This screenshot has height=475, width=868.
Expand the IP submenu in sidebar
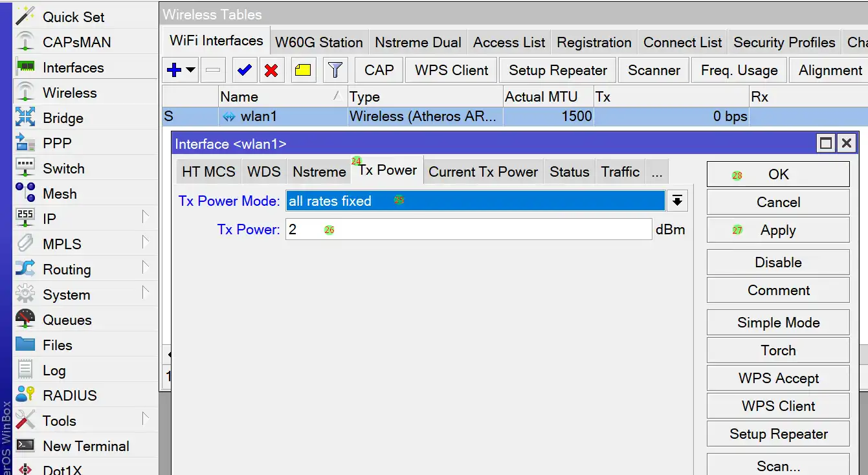click(49, 219)
